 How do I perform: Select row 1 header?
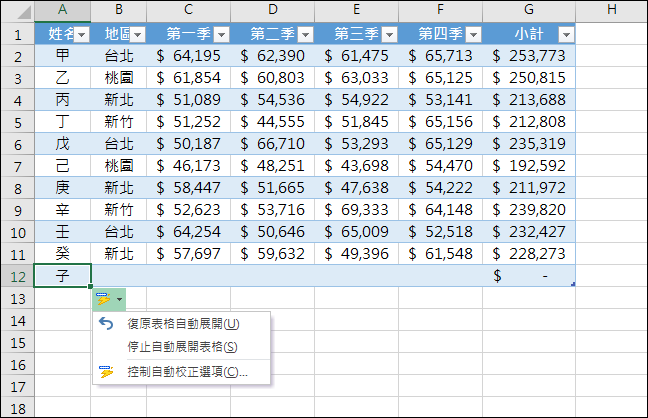[x=18, y=34]
